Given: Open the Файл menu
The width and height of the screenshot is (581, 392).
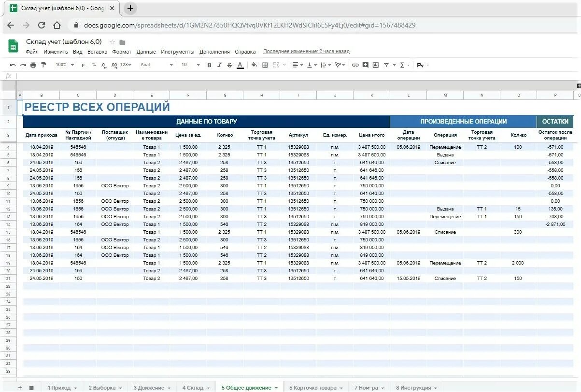Looking at the screenshot, I should click(x=32, y=52).
